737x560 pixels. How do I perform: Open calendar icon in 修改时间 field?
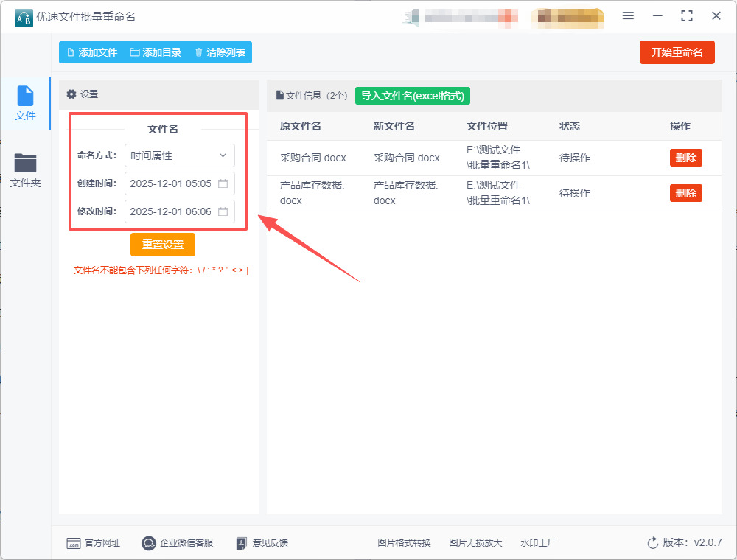[x=223, y=211]
